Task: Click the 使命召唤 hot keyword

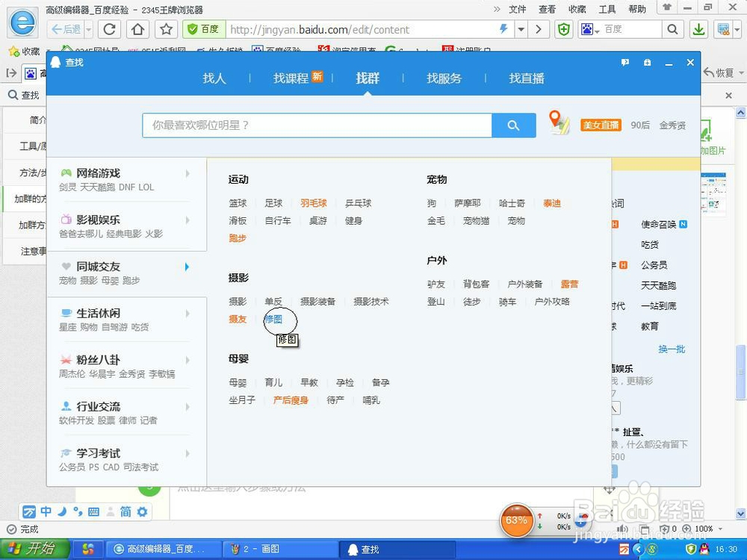Action: 659,224
